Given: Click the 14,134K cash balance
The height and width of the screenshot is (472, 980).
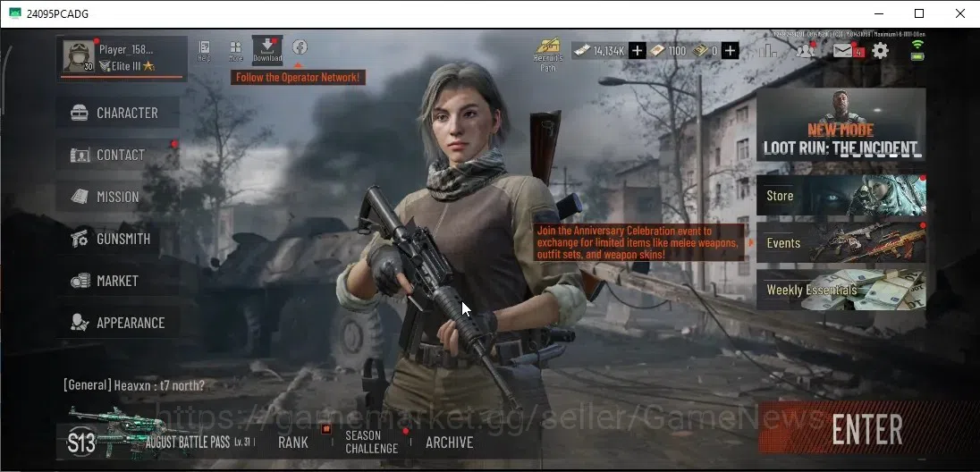Looking at the screenshot, I should [600, 51].
